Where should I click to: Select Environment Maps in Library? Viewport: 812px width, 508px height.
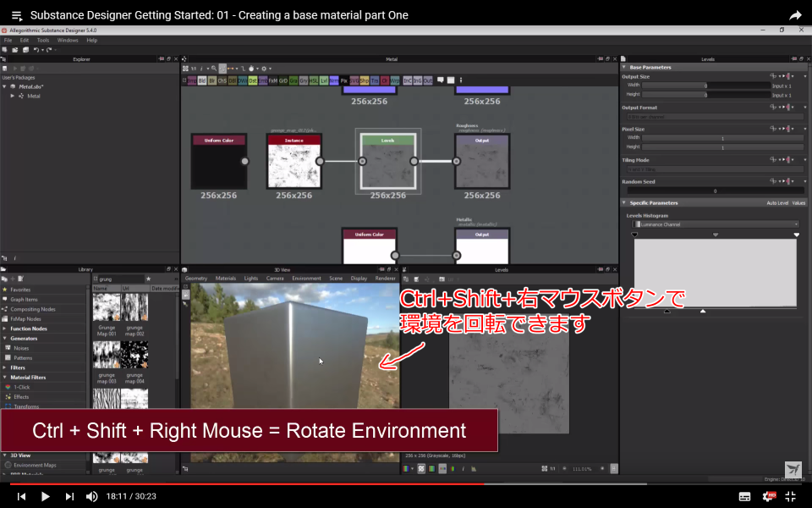coord(35,465)
